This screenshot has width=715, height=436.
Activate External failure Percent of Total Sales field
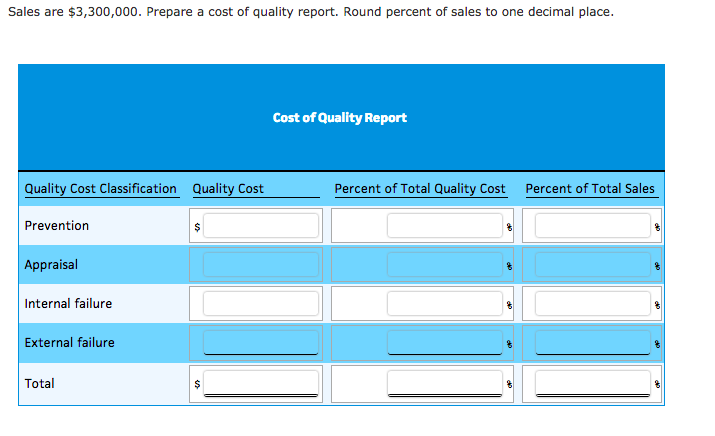(x=593, y=343)
